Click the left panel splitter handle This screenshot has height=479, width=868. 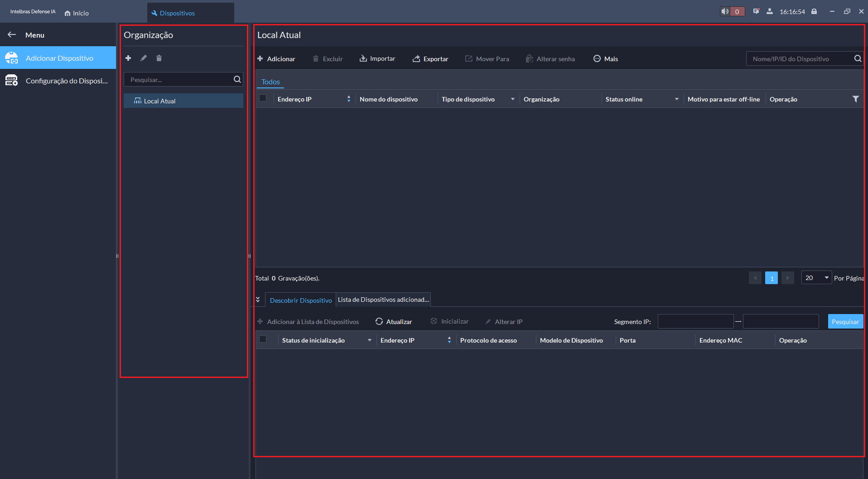117,256
